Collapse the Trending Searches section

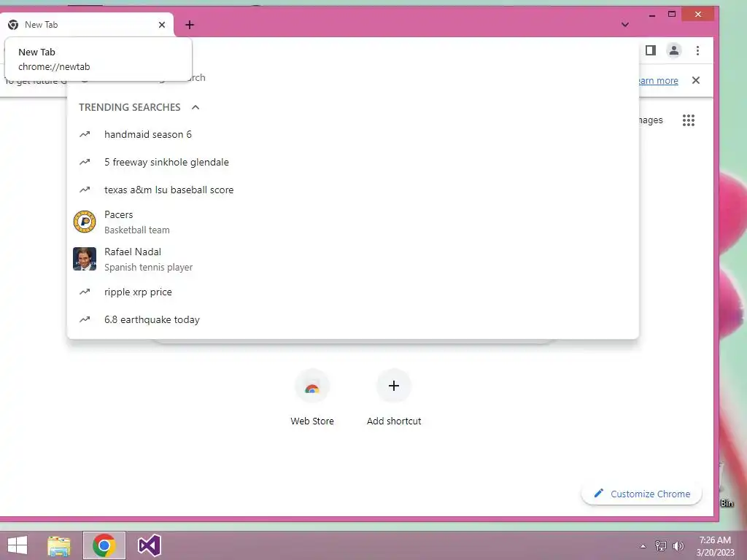coord(196,107)
